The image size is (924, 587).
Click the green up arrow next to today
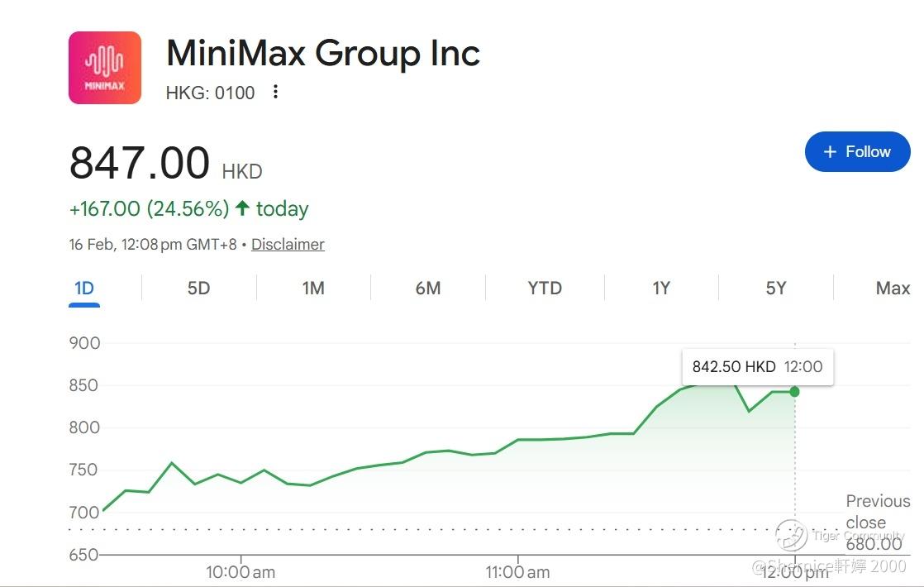pos(242,208)
